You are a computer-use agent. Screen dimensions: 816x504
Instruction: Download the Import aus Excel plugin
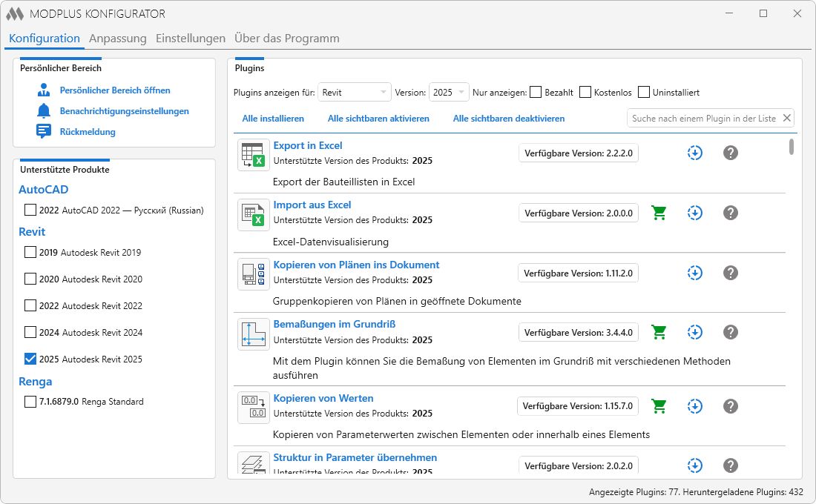click(x=695, y=213)
